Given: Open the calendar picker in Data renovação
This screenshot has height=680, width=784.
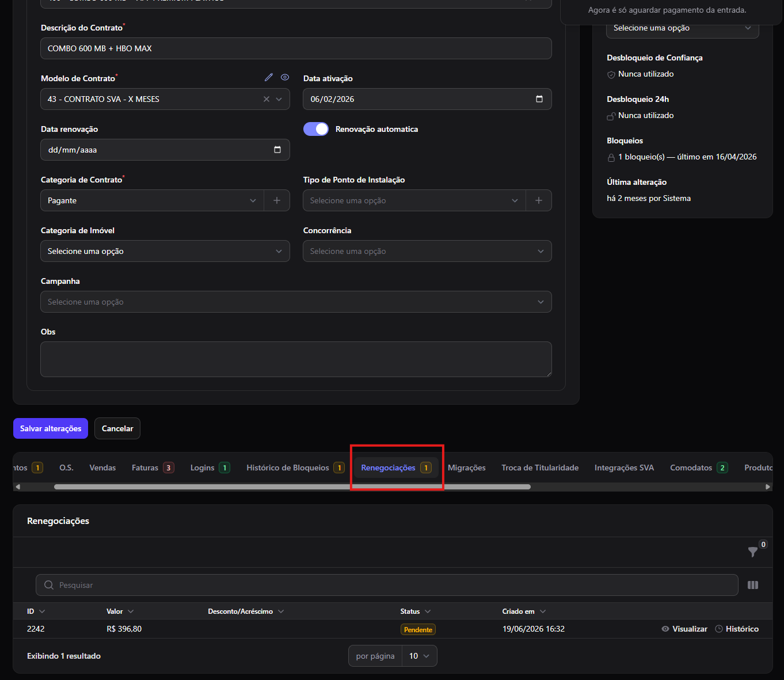Looking at the screenshot, I should coord(277,150).
